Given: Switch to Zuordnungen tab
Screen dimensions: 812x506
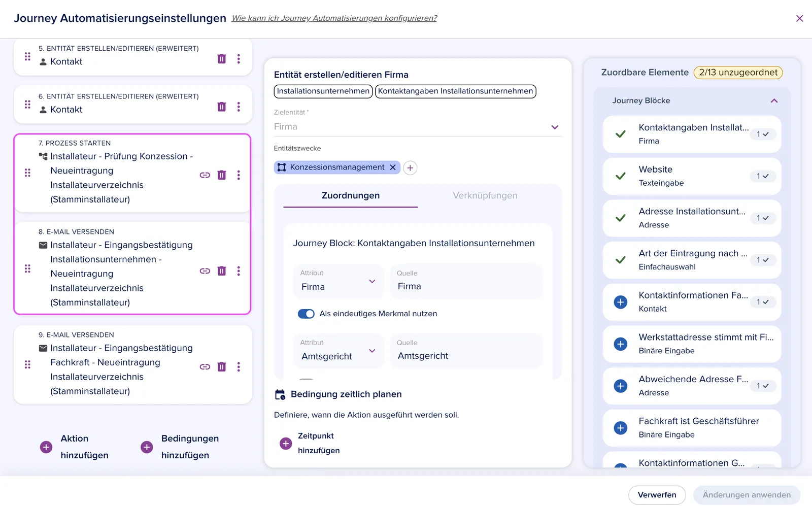Looking at the screenshot, I should (351, 196).
